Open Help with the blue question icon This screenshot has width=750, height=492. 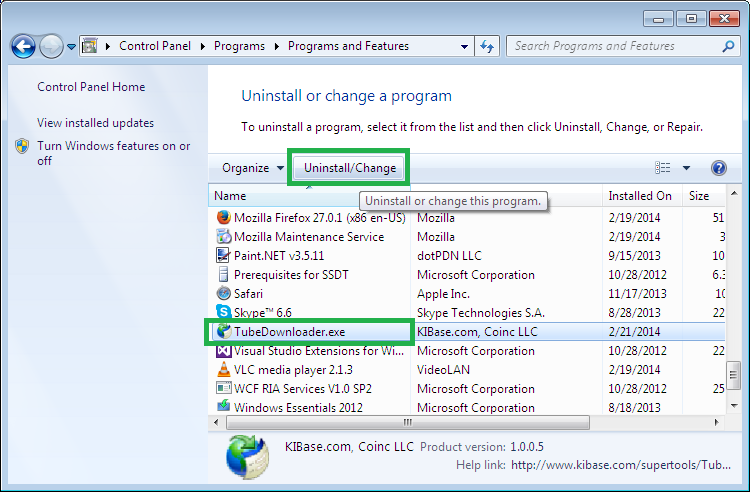click(718, 168)
